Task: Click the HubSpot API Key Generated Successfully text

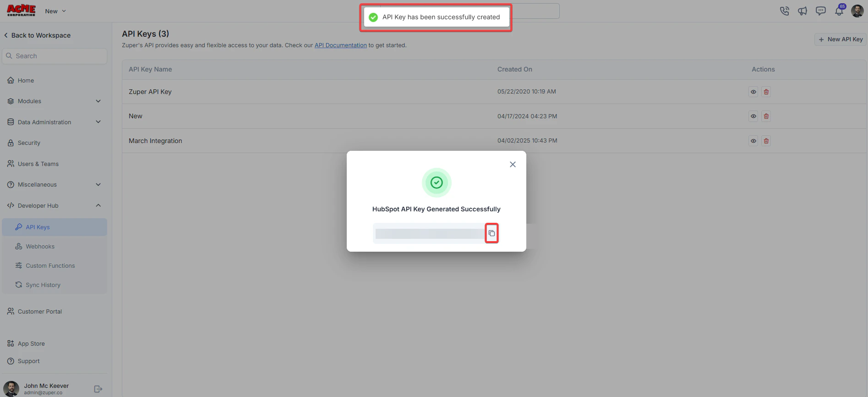Action: click(x=436, y=209)
